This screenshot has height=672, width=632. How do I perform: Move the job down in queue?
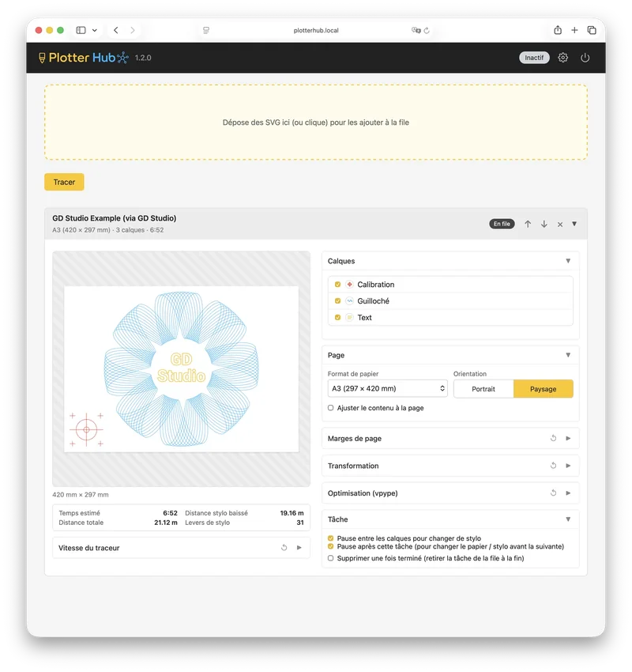[544, 224]
